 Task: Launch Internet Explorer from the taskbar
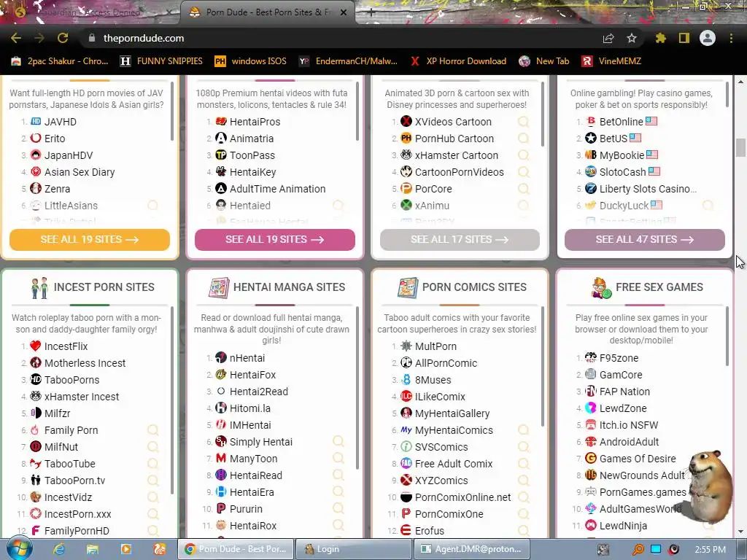(58, 549)
